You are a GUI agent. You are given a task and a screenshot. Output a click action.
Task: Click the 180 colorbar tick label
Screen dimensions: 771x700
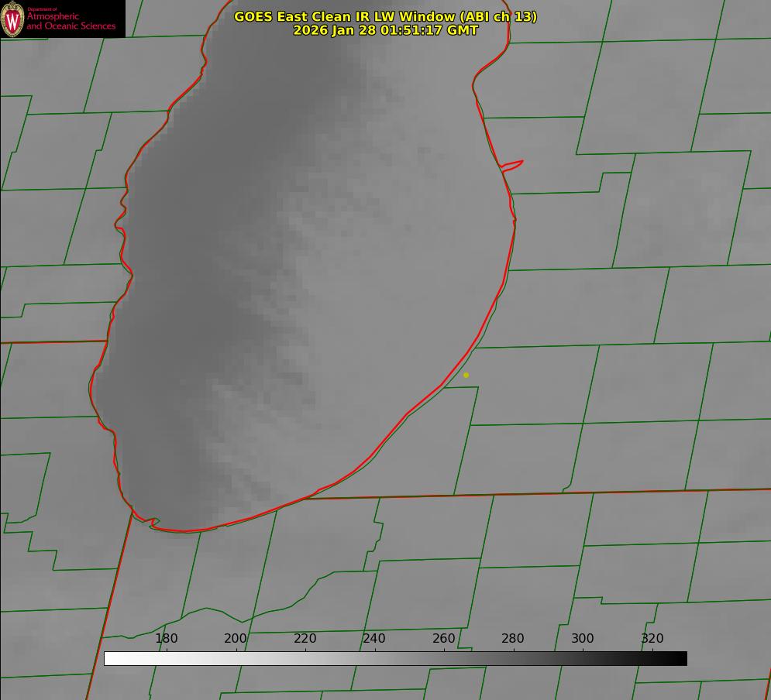point(167,639)
